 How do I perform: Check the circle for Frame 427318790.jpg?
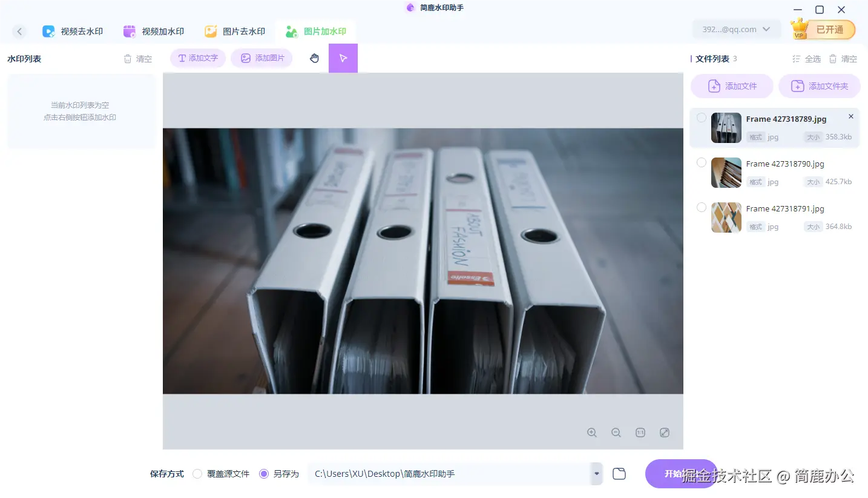coord(701,162)
